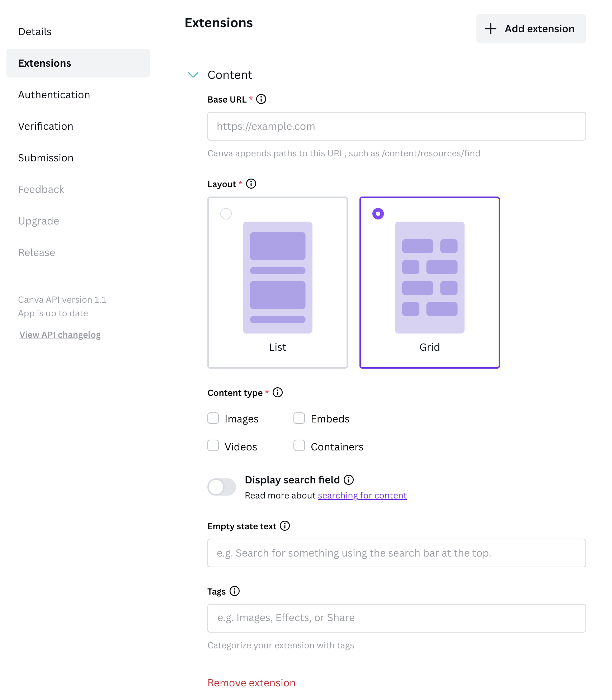Go to the Submission section
612x700 pixels.
(46, 158)
